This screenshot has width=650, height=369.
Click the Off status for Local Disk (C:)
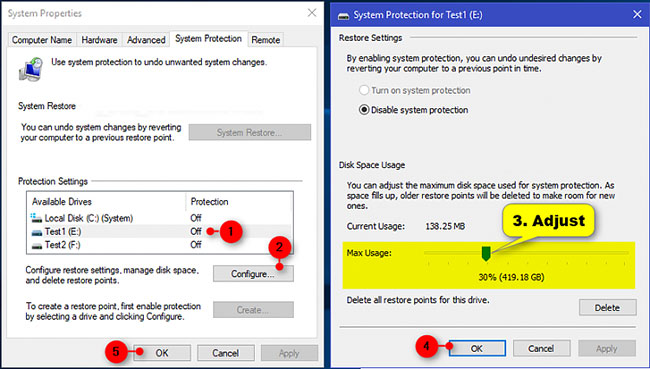(196, 218)
